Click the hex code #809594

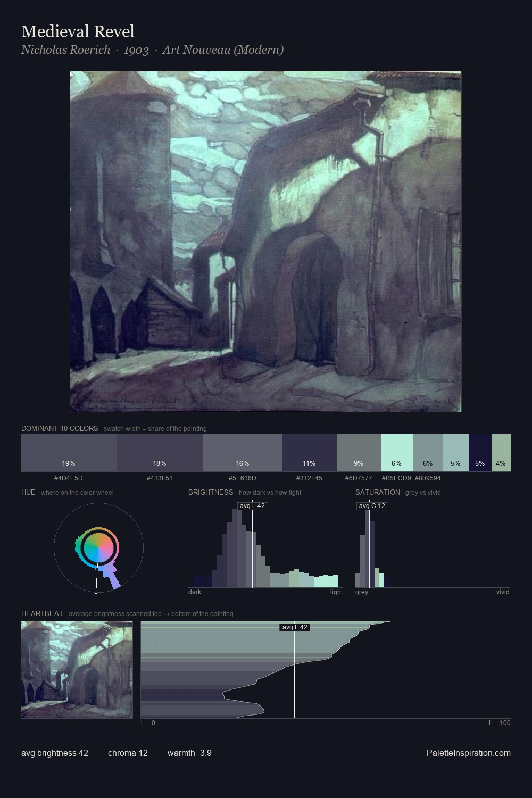428,478
